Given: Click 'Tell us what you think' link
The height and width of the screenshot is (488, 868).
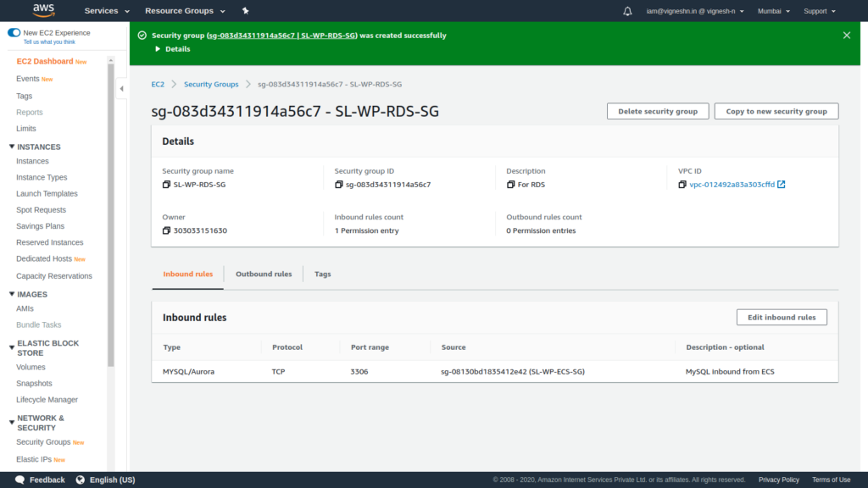Looking at the screenshot, I should pos(49,42).
